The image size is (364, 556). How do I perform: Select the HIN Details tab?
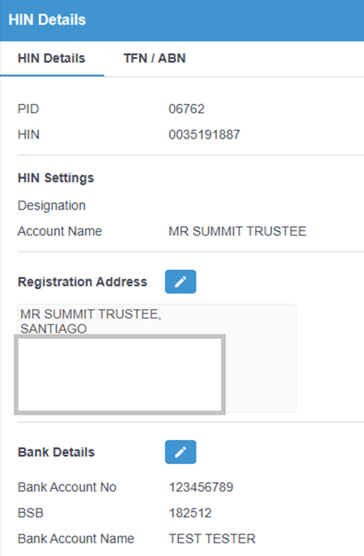tap(52, 58)
